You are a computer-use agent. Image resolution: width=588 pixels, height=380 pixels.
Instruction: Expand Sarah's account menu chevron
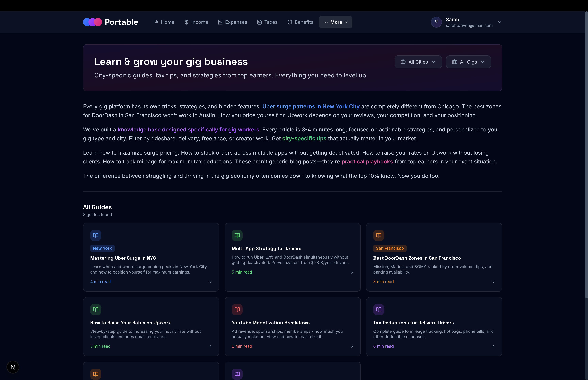pyautogui.click(x=499, y=22)
